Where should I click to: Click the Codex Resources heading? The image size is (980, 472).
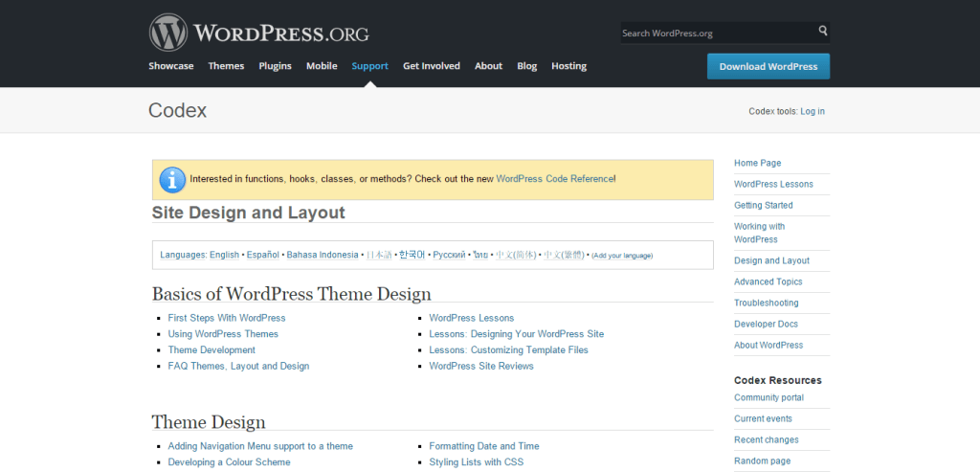coord(778,380)
